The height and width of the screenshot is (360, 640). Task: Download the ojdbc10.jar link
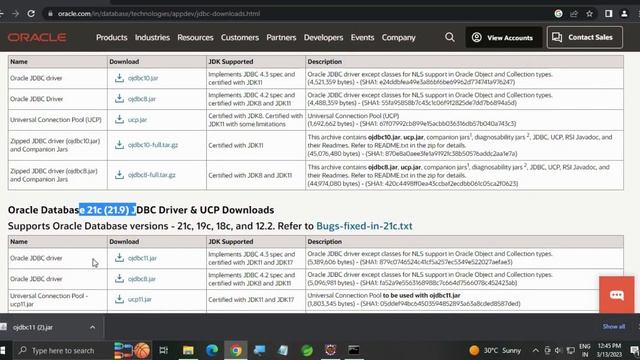[143, 78]
